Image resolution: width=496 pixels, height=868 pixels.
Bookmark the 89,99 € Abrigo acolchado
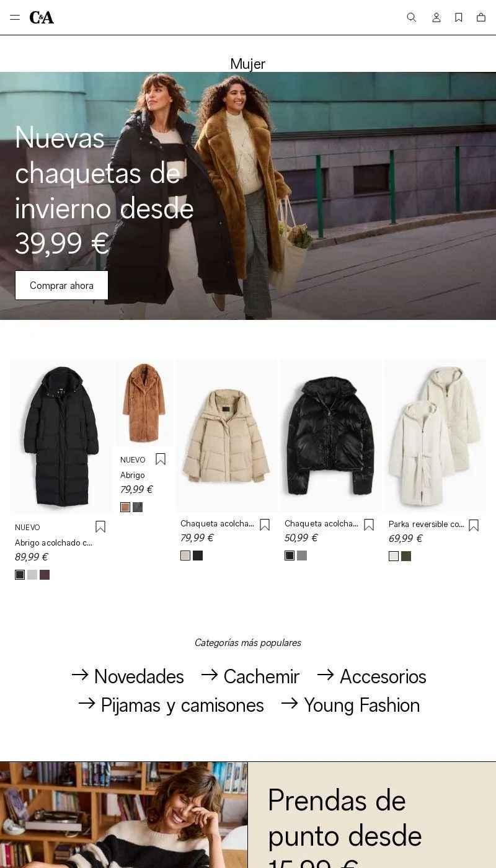pyautogui.click(x=100, y=527)
